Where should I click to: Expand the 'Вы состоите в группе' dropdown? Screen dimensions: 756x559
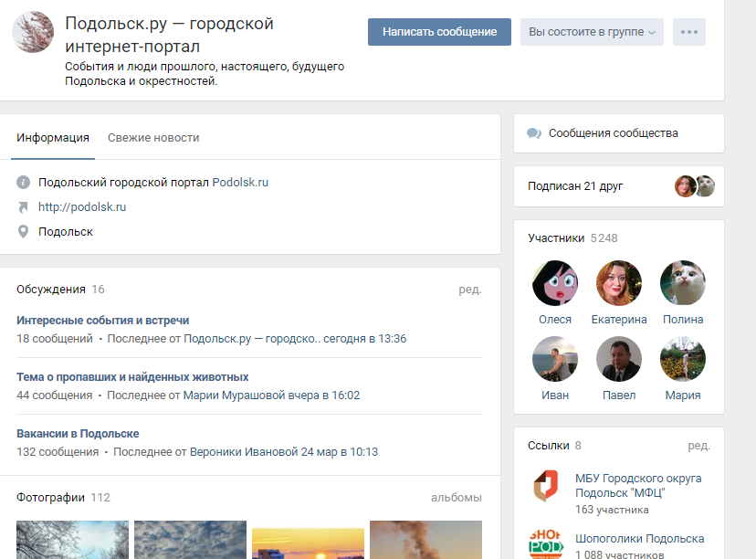[x=592, y=32]
